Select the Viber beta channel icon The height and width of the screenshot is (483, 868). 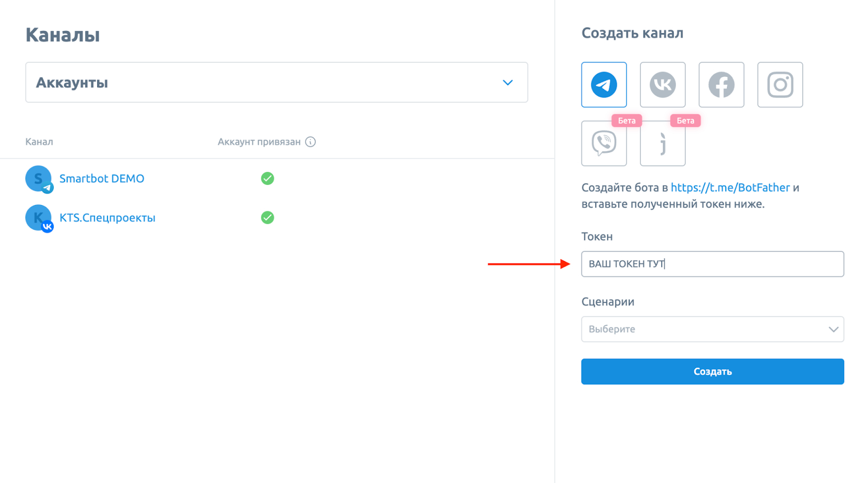[604, 143]
